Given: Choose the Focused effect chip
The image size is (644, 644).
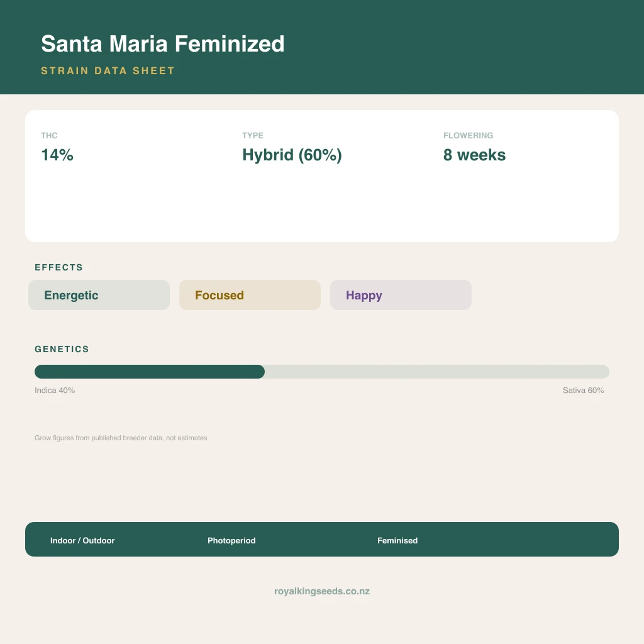Looking at the screenshot, I should coord(250,295).
